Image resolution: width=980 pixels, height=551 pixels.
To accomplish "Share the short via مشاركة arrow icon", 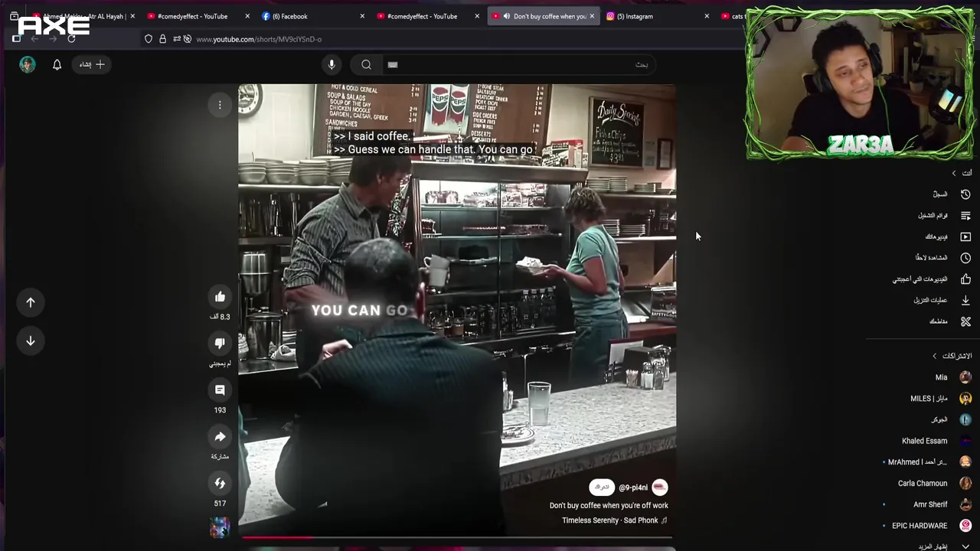I will [220, 437].
